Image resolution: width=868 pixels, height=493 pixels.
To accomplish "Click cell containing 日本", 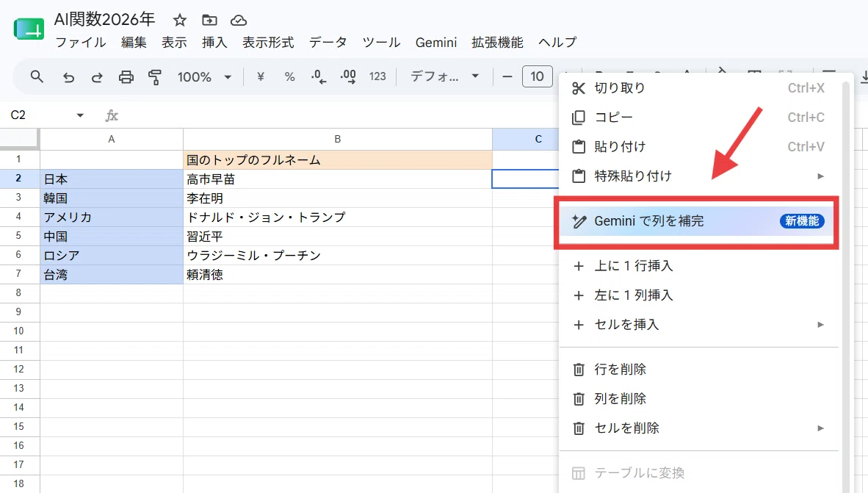I will click(112, 179).
